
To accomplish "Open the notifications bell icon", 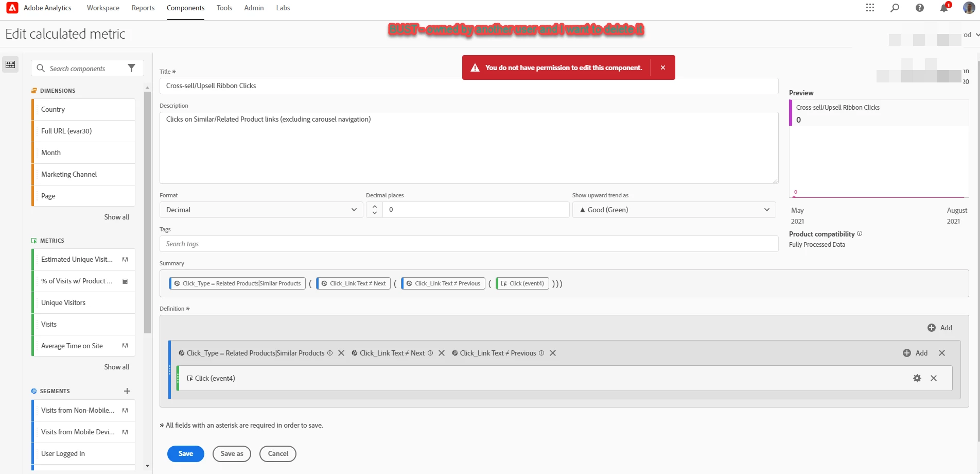I will [943, 8].
